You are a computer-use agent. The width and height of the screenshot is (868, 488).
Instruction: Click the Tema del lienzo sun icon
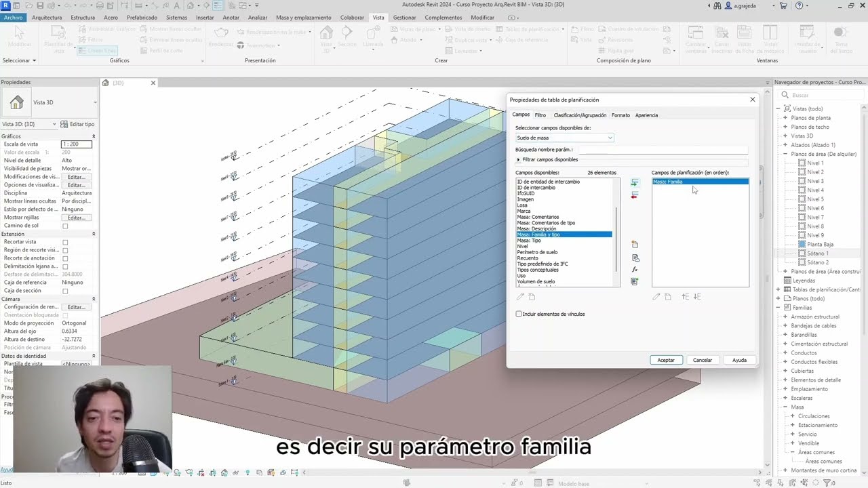pyautogui.click(x=841, y=33)
